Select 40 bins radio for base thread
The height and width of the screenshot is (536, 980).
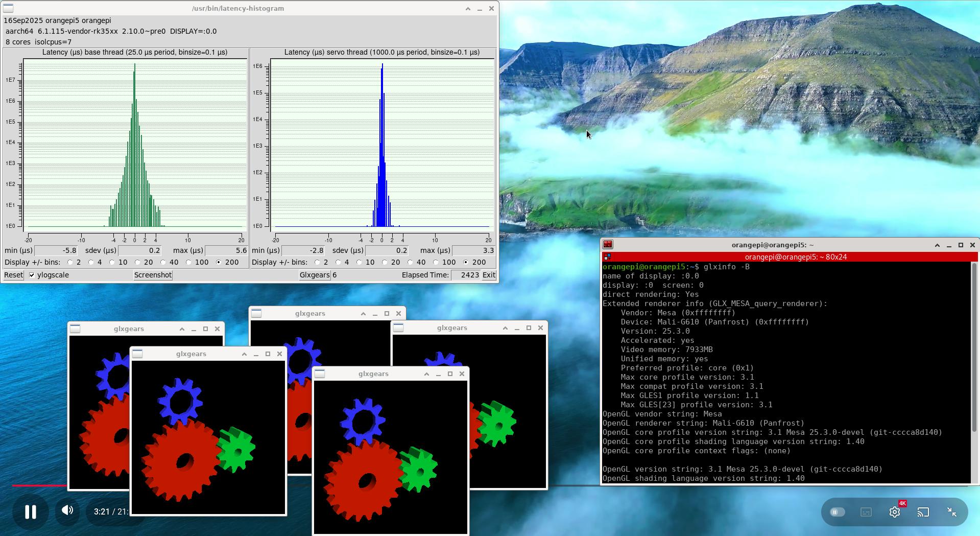pyautogui.click(x=163, y=263)
